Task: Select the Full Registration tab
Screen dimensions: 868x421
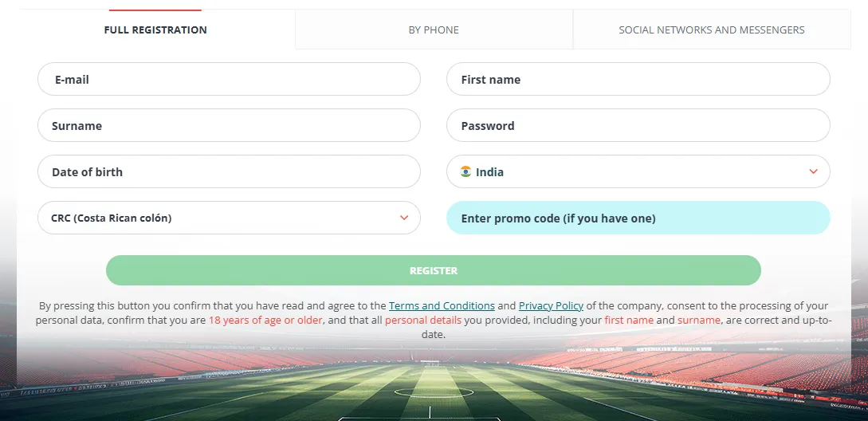Action: [155, 30]
